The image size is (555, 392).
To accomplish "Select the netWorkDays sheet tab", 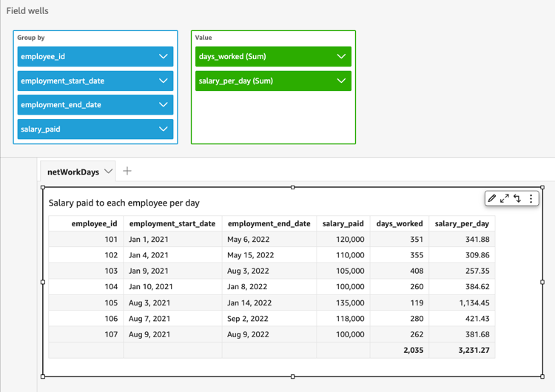I will [73, 172].
